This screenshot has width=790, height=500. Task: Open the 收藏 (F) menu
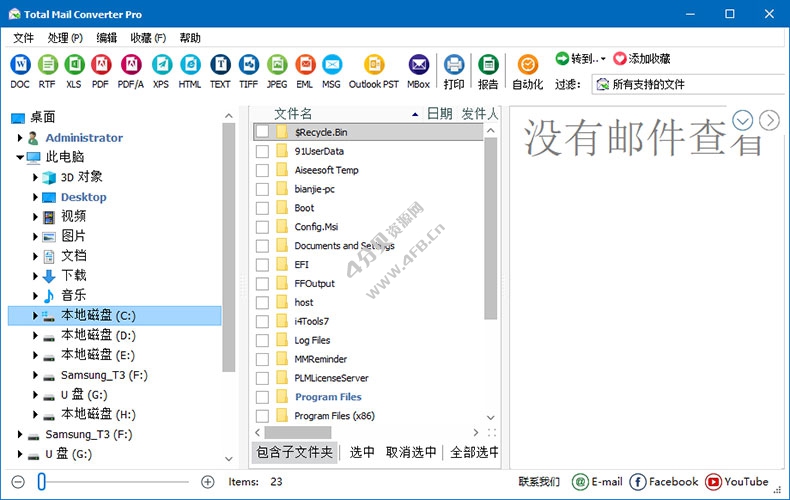148,38
